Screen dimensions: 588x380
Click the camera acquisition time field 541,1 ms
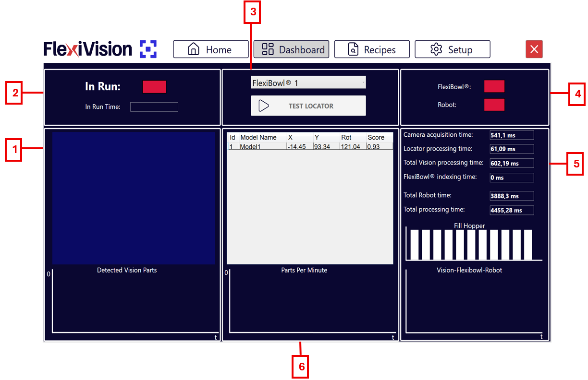click(512, 135)
